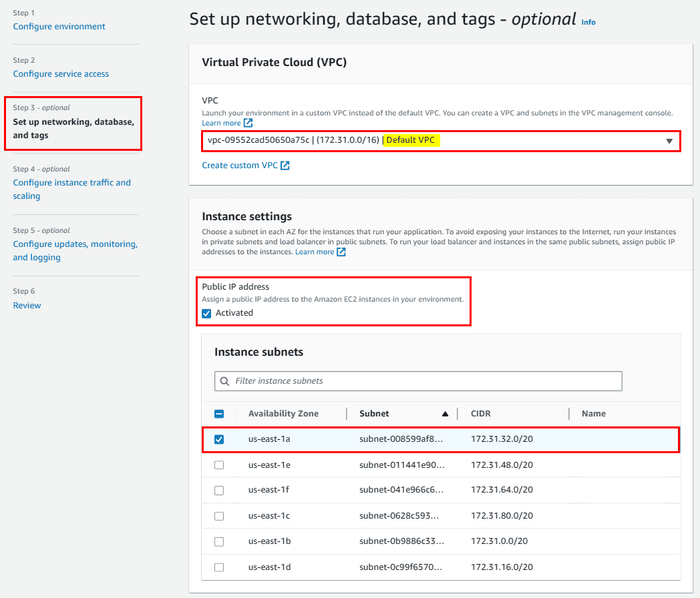This screenshot has width=700, height=598.
Task: Toggle the select-all subnets header checkbox
Action: pyautogui.click(x=219, y=414)
